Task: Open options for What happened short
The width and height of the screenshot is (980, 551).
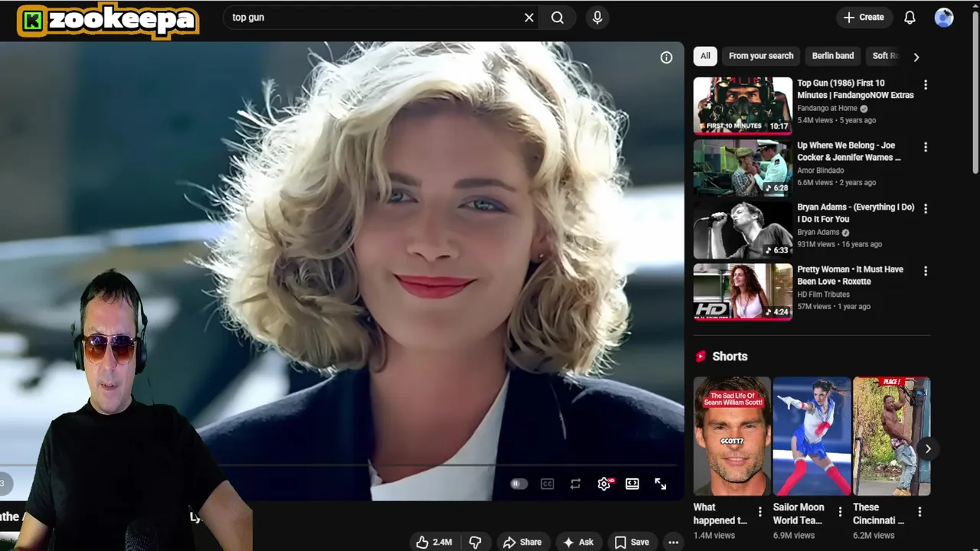Action: (x=759, y=512)
